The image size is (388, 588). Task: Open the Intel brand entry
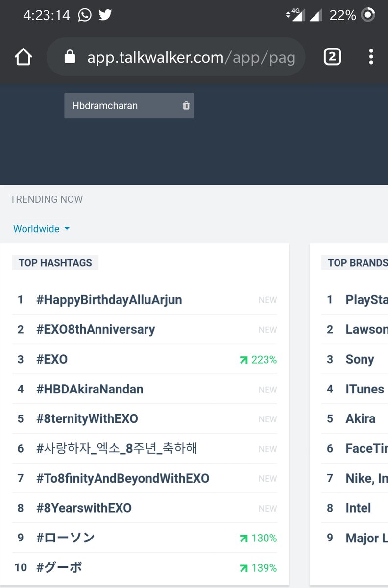(358, 508)
